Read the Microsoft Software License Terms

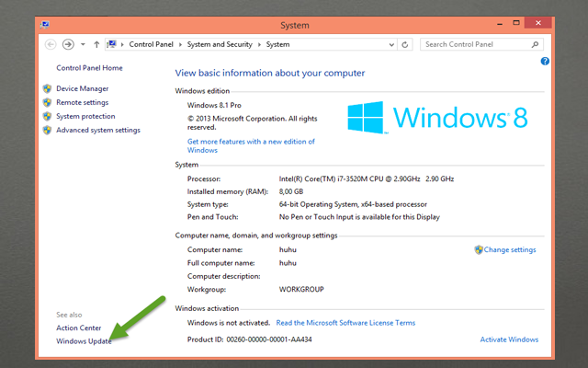(345, 323)
